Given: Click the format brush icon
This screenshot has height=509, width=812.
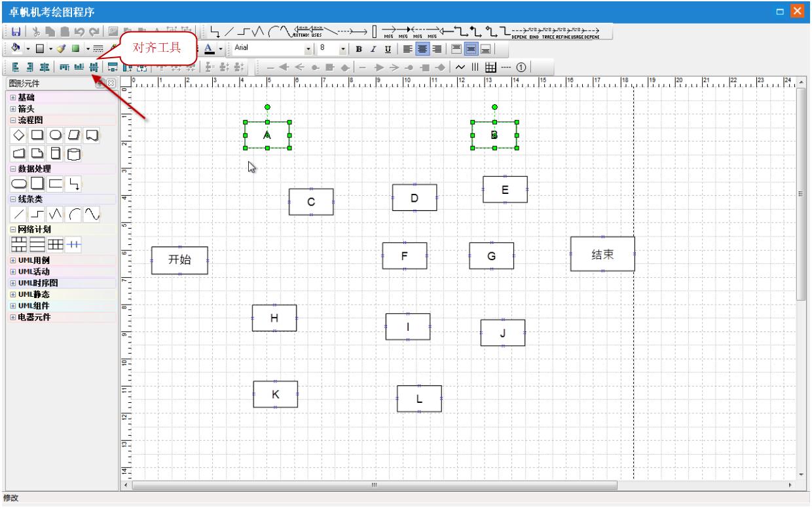Looking at the screenshot, I should pos(61,49).
